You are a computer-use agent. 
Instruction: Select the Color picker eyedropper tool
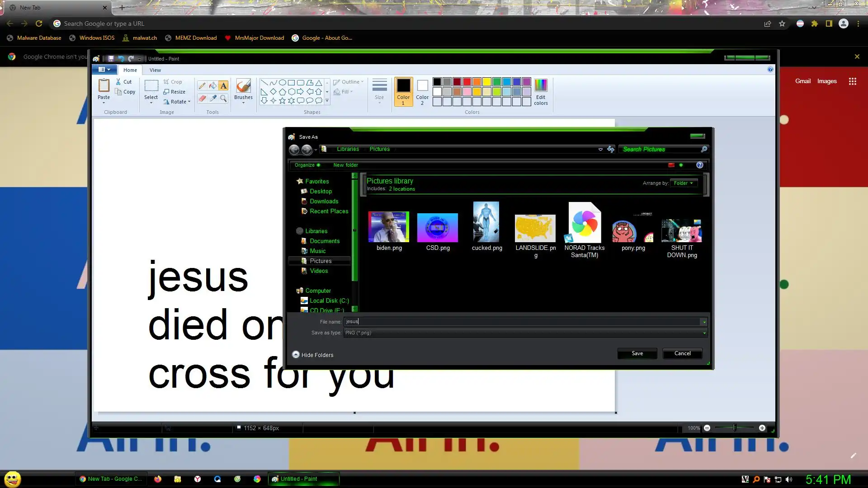(212, 98)
